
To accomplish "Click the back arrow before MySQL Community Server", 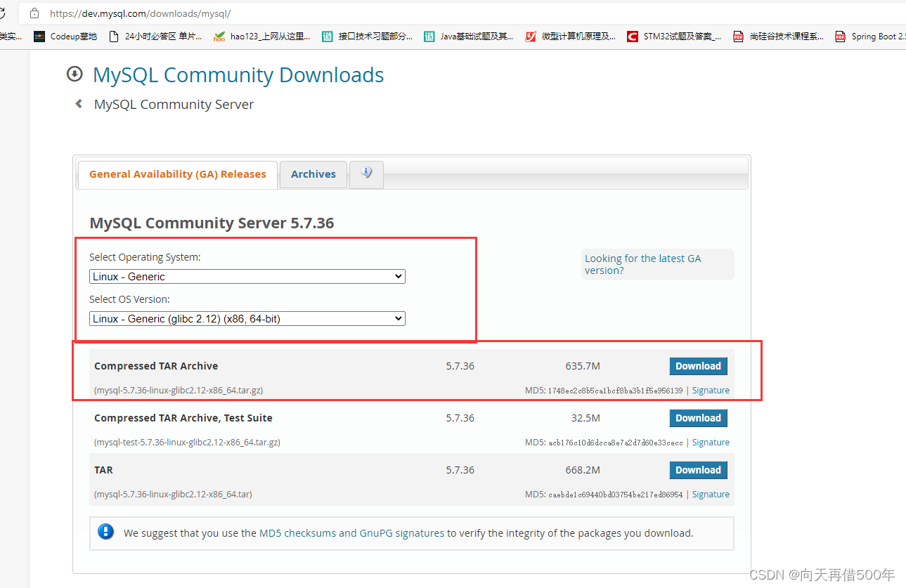I will click(79, 104).
